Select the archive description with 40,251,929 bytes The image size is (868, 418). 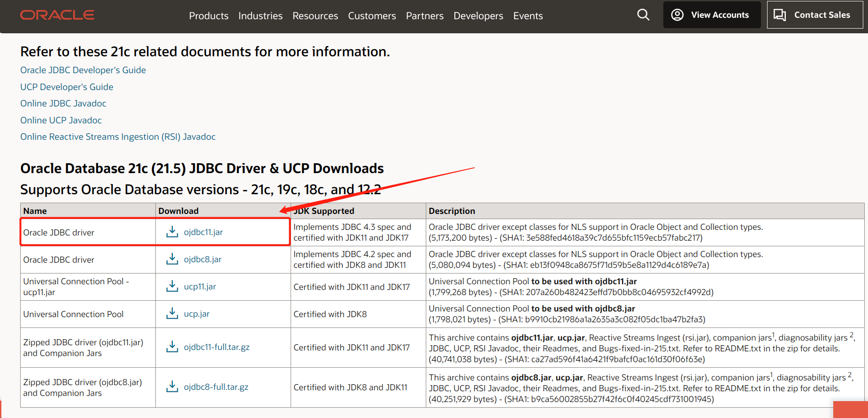click(645, 388)
